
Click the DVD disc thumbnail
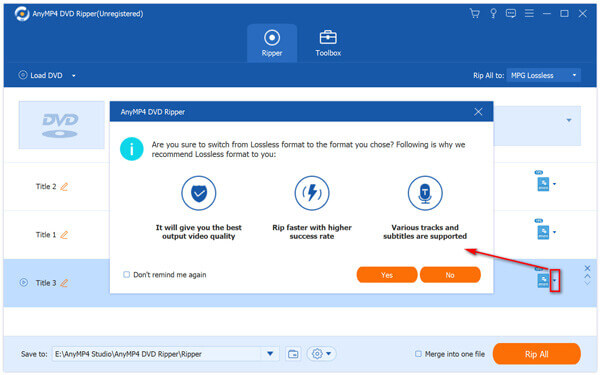pyautogui.click(x=61, y=125)
